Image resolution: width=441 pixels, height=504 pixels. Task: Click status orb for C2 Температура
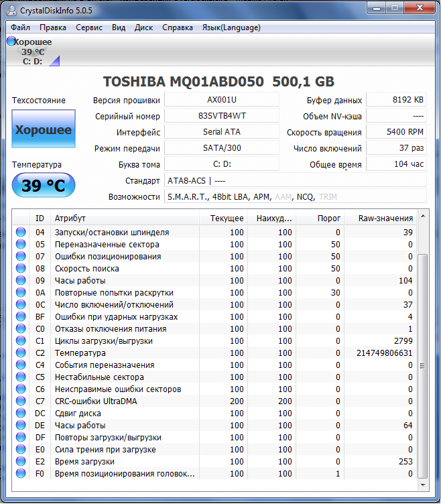click(x=21, y=353)
